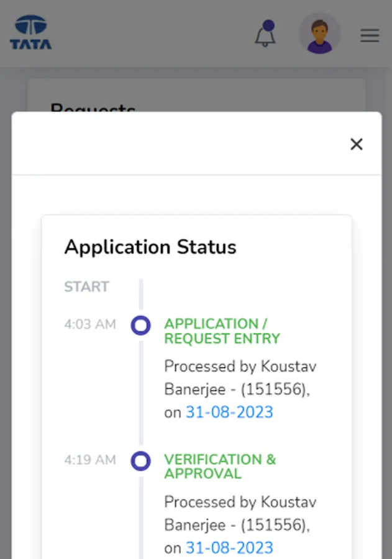Click the Application Status title
392x559 pixels.
(x=150, y=247)
